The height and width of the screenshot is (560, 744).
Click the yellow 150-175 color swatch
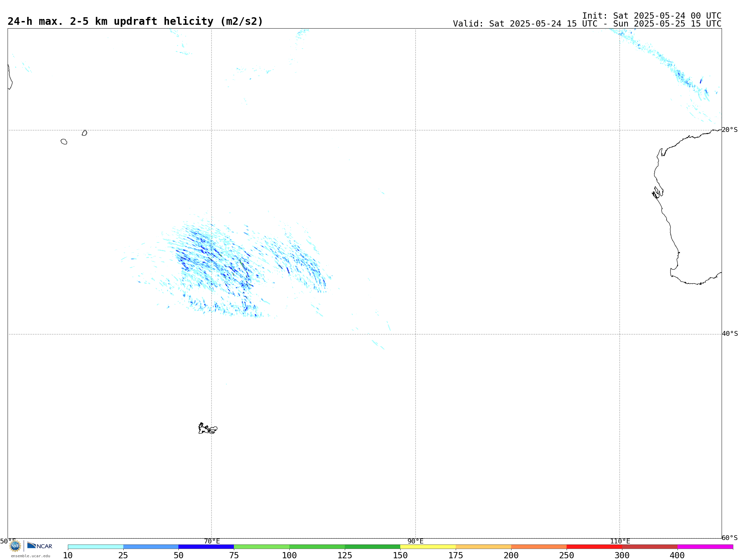pos(428,547)
